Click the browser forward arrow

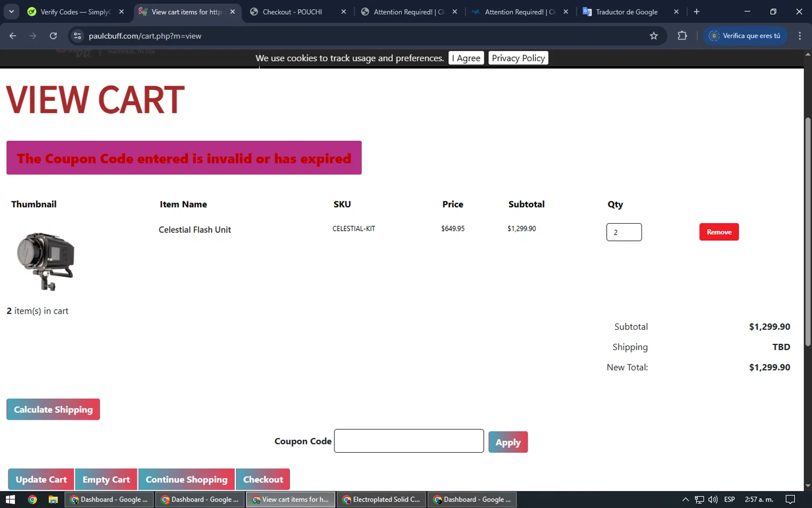[x=33, y=36]
